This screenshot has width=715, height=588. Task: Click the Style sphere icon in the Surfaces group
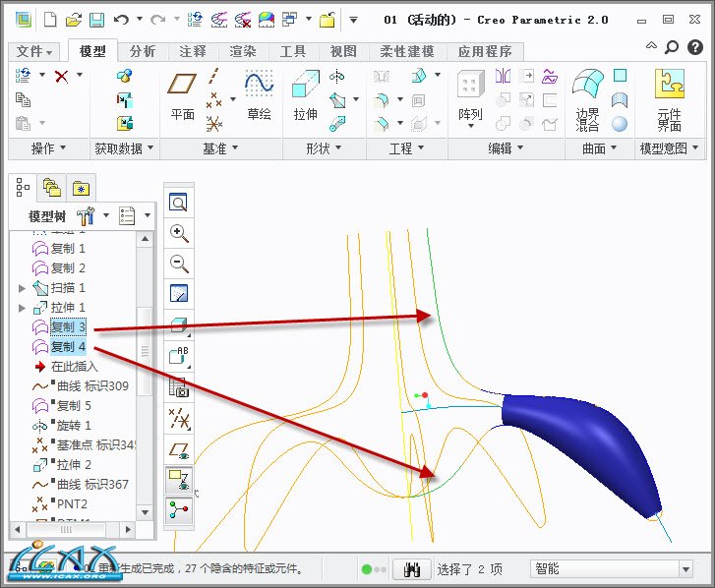(x=620, y=124)
